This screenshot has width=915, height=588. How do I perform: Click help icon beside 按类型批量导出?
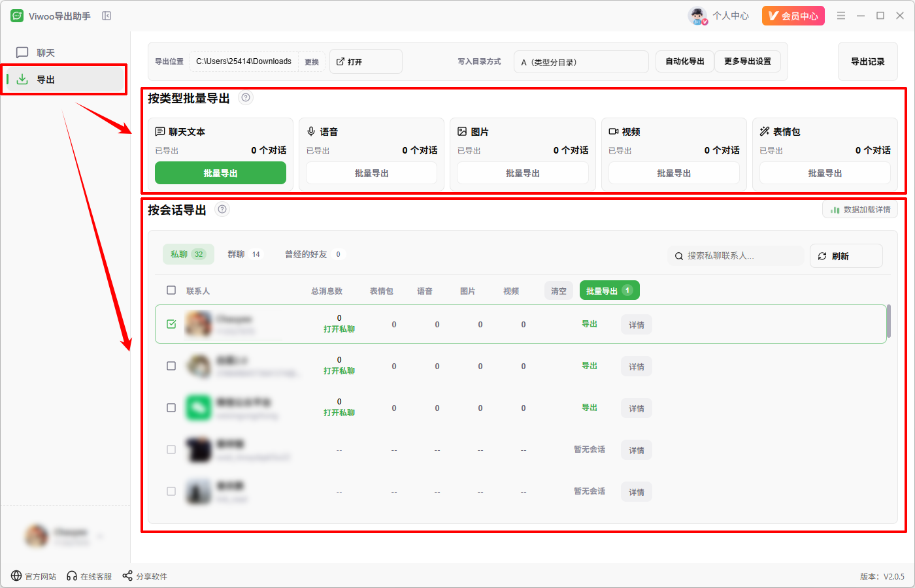[246, 98]
